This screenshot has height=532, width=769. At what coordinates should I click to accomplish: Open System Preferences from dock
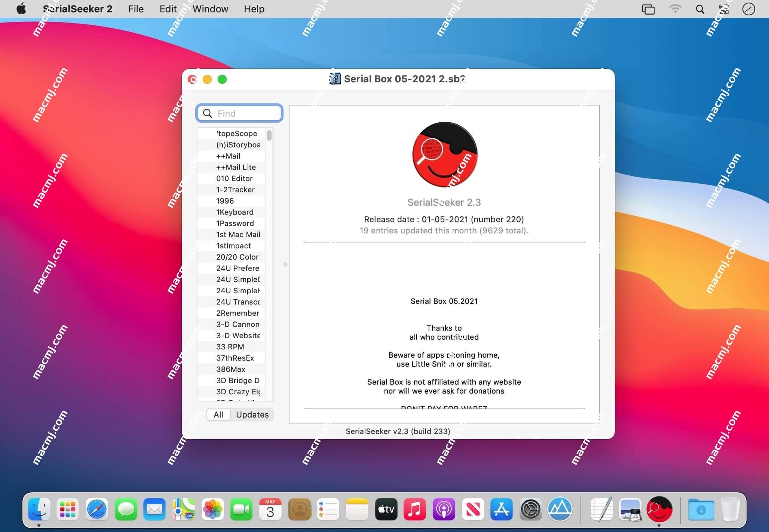coord(530,508)
